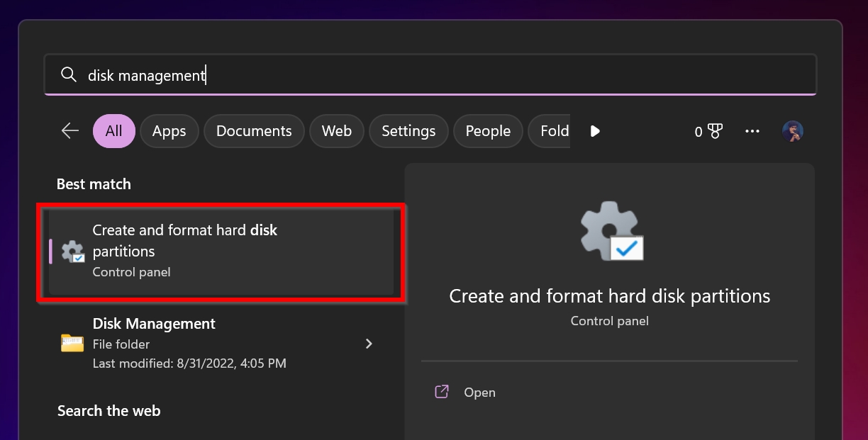868x440 pixels.
Task: Click the preview title Create and format hard disk partitions
Action: tap(610, 296)
